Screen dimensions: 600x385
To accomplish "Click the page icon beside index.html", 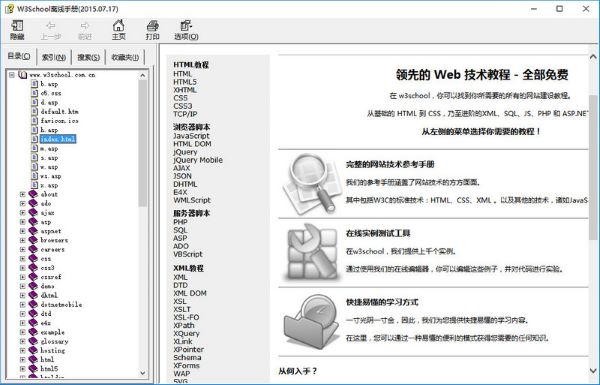I will [x=34, y=139].
